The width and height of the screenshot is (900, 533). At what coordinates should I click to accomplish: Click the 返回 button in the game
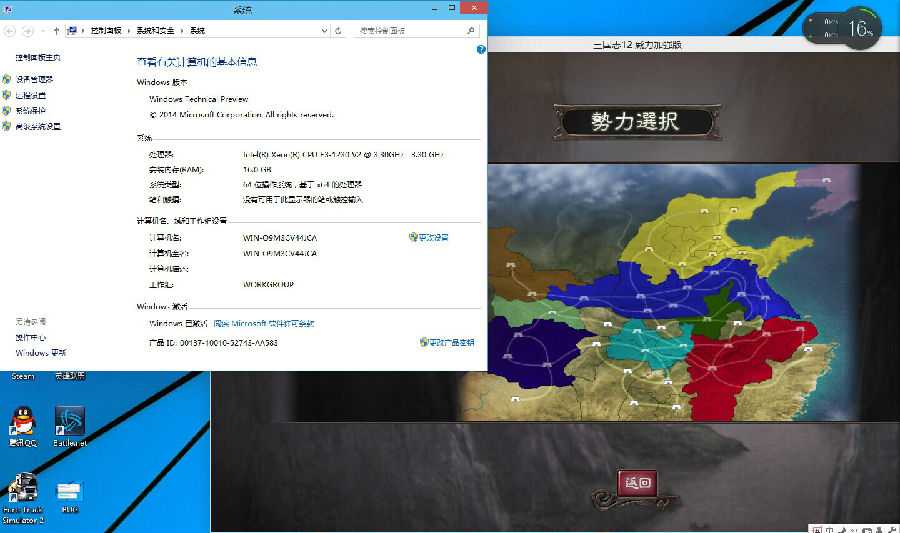[637, 483]
